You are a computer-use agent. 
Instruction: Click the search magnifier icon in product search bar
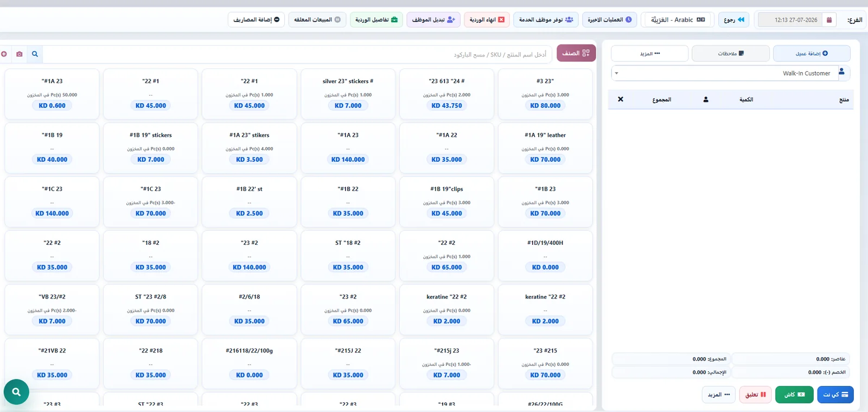coord(35,54)
